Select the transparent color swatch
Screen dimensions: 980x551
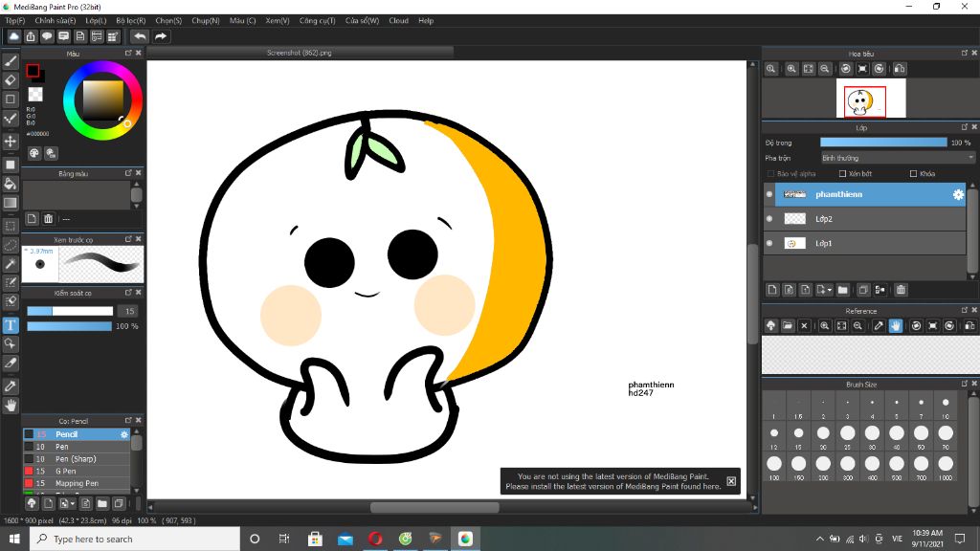(35, 95)
